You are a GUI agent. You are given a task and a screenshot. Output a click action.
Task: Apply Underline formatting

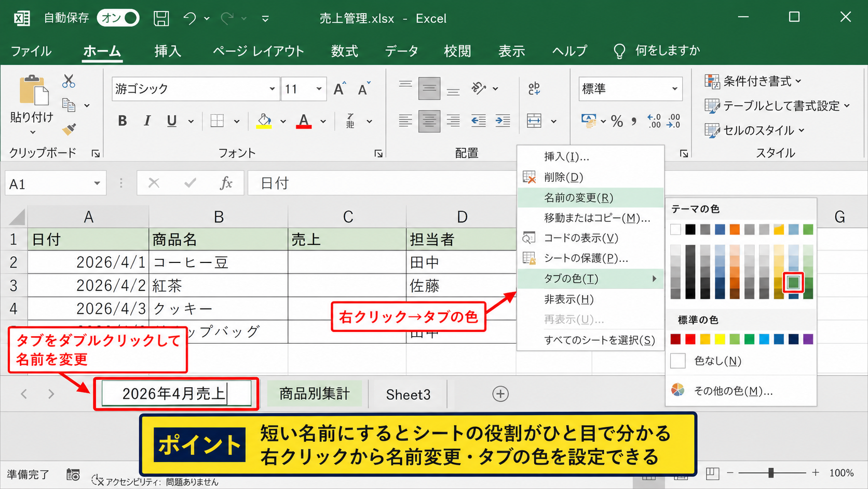click(x=172, y=121)
